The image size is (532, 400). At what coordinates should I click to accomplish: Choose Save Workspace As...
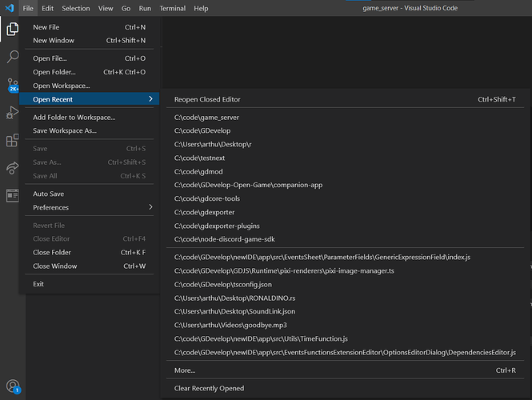pyautogui.click(x=90, y=130)
